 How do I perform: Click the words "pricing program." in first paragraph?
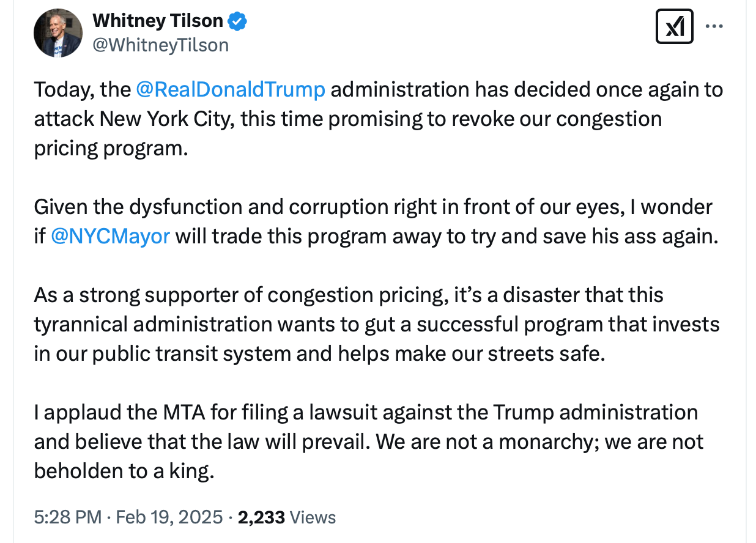pos(110,149)
